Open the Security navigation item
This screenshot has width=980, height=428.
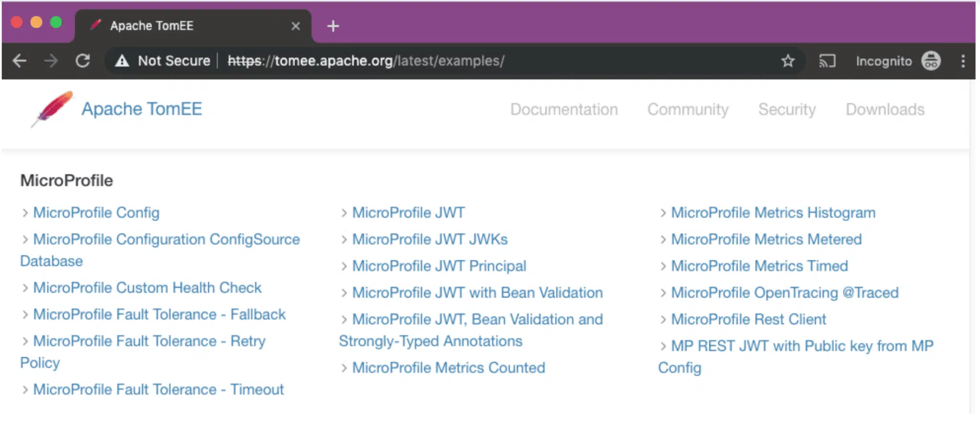point(787,109)
